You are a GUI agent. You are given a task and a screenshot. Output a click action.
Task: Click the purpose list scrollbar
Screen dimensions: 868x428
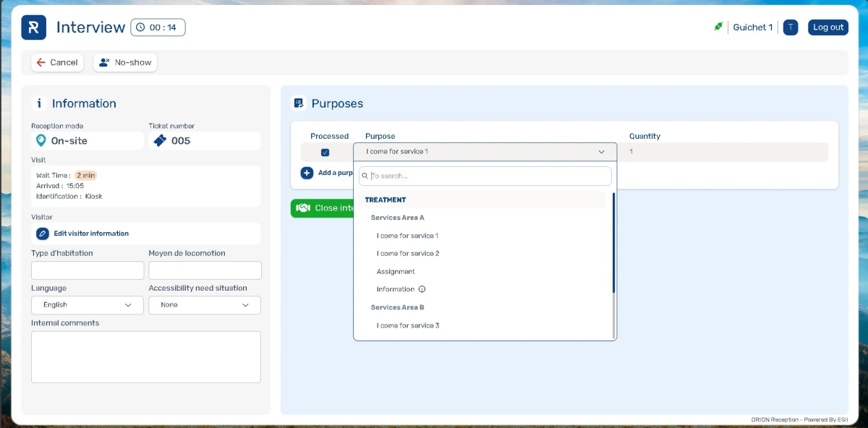[613, 242]
